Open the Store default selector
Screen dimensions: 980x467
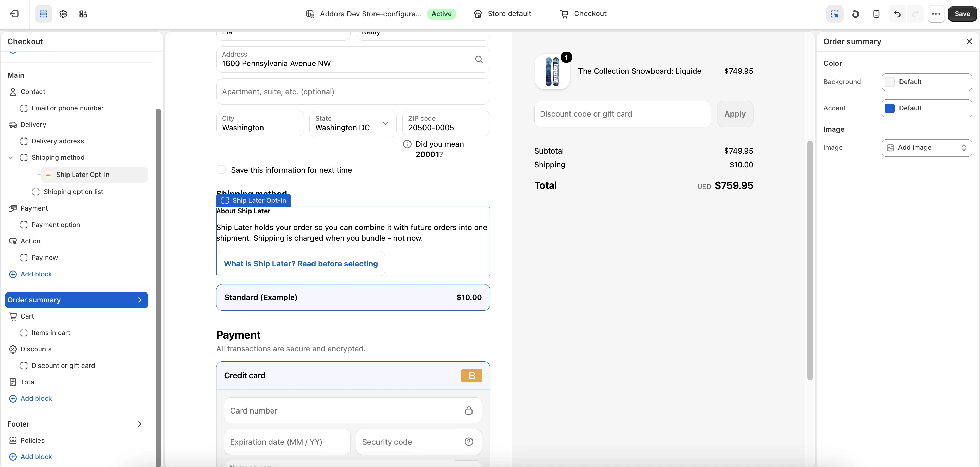tap(502, 14)
